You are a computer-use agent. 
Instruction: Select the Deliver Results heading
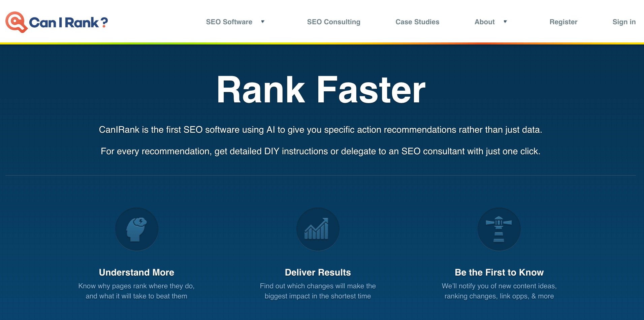coord(318,272)
